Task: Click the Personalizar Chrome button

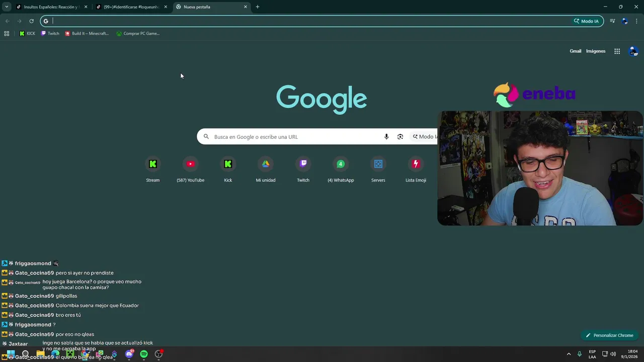Action: [609, 335]
